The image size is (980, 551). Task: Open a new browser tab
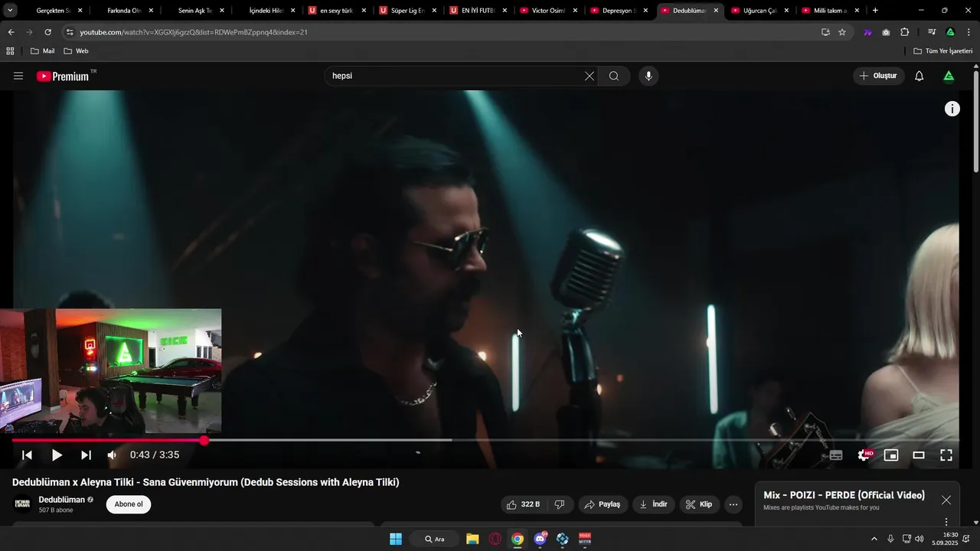875,11
